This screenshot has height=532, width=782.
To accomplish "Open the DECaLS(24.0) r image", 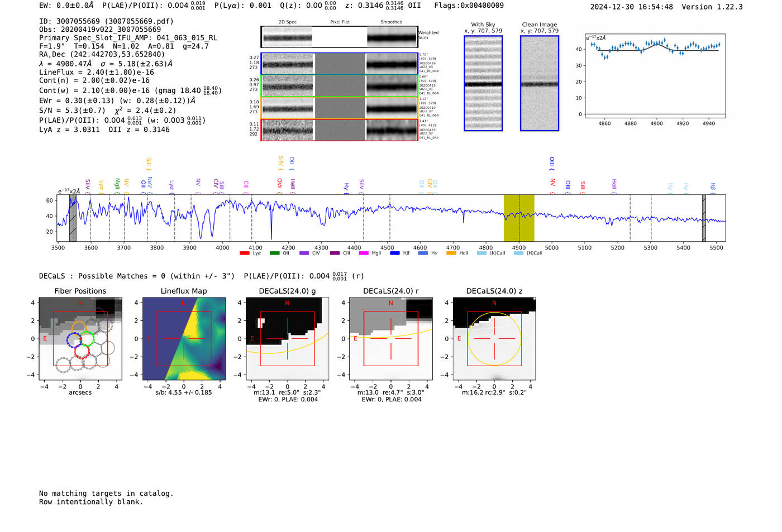I will 390,339.
